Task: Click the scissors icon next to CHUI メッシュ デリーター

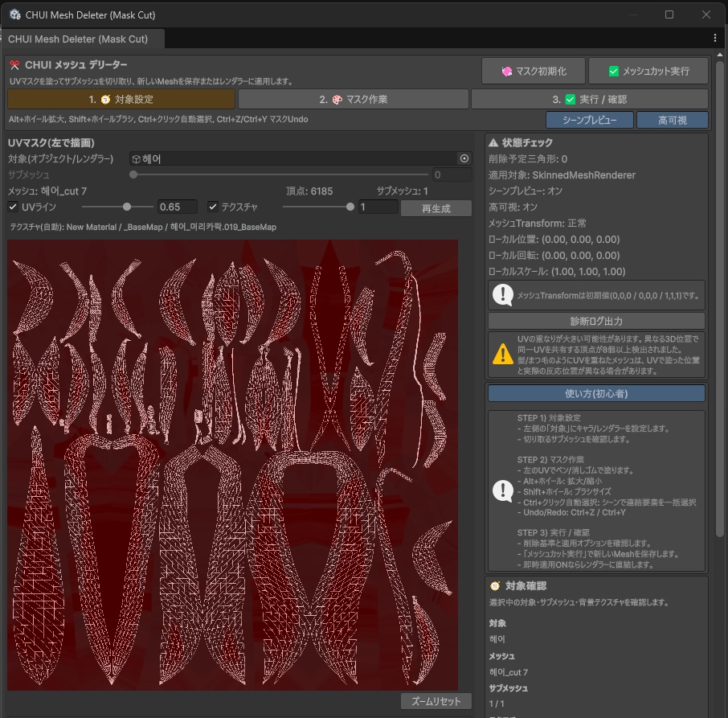Action: 14,65
